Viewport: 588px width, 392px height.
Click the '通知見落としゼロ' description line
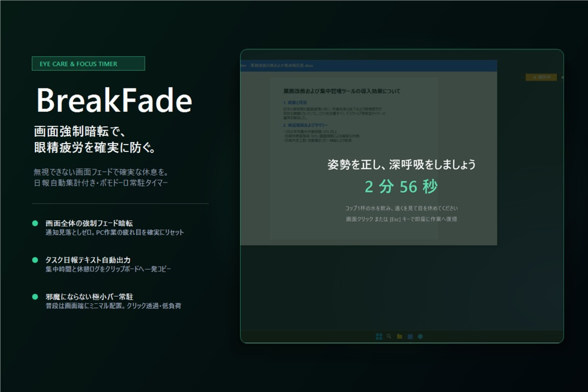115,232
